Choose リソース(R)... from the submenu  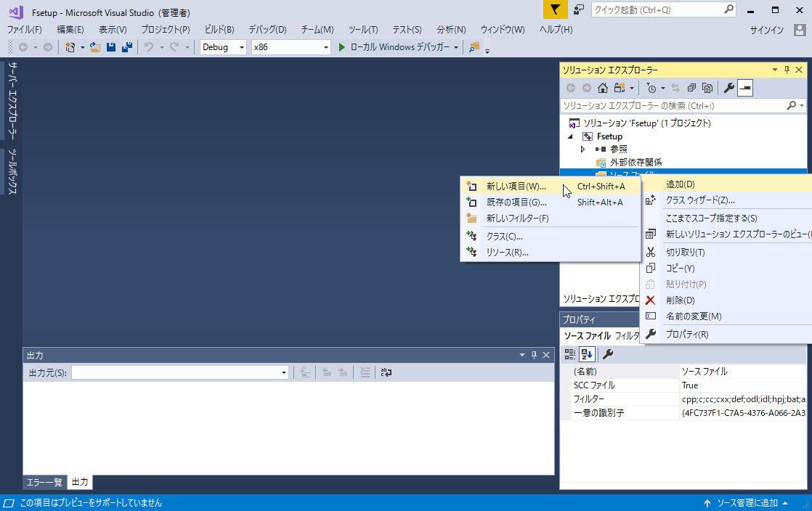pos(551,253)
